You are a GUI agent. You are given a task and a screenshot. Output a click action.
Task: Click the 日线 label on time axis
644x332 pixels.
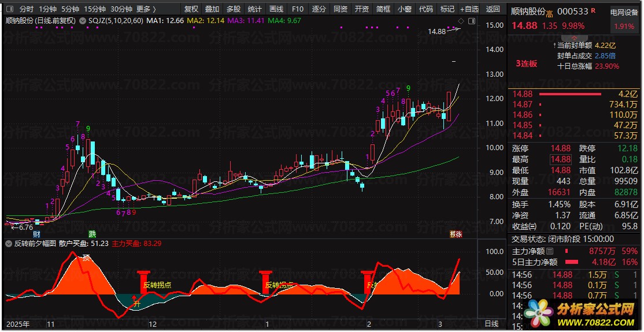(x=491, y=324)
